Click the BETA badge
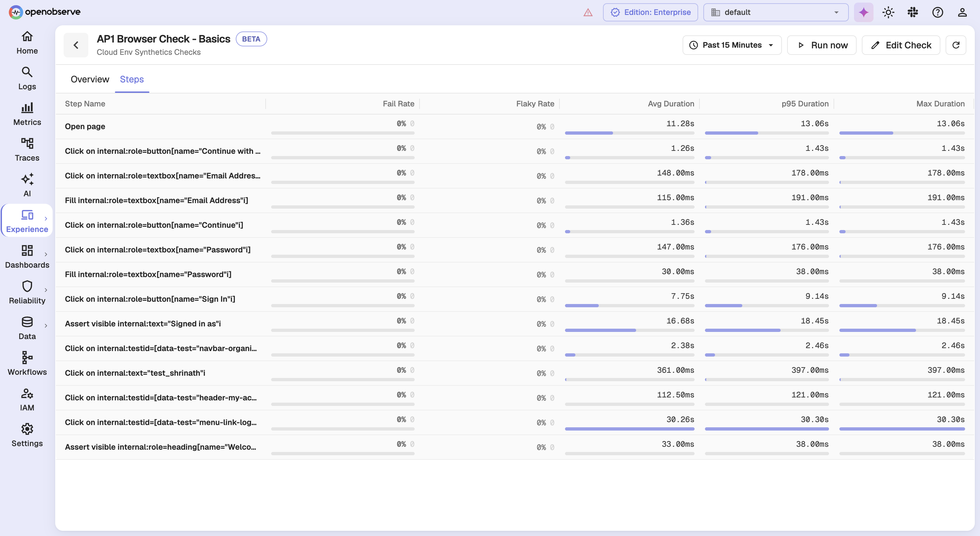The image size is (980, 536). pos(251,39)
